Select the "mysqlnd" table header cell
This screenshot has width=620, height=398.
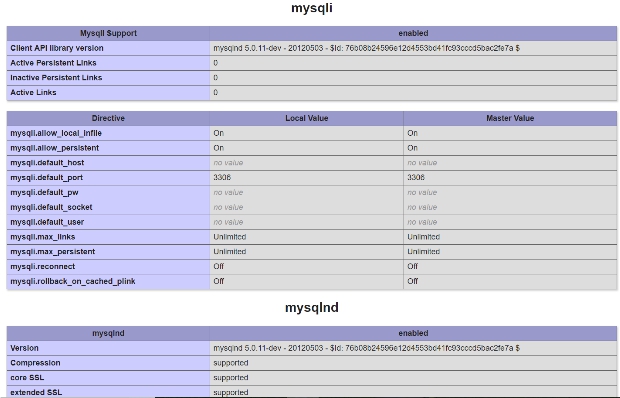pos(108,333)
